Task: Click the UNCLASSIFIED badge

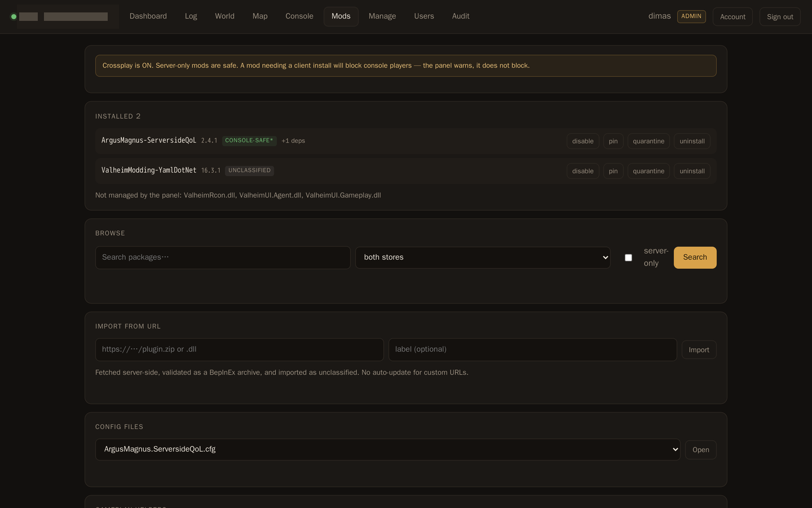Action: (250, 170)
